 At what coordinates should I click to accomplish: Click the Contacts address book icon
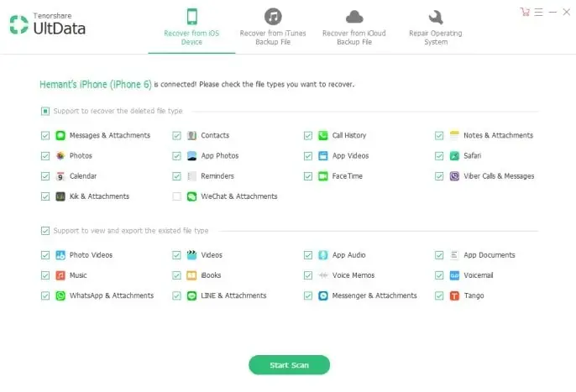click(191, 136)
